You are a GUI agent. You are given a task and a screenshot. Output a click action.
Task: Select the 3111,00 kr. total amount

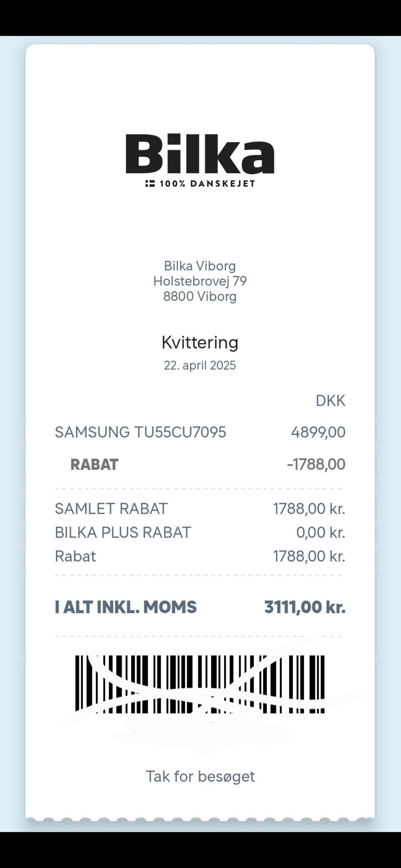click(x=305, y=607)
